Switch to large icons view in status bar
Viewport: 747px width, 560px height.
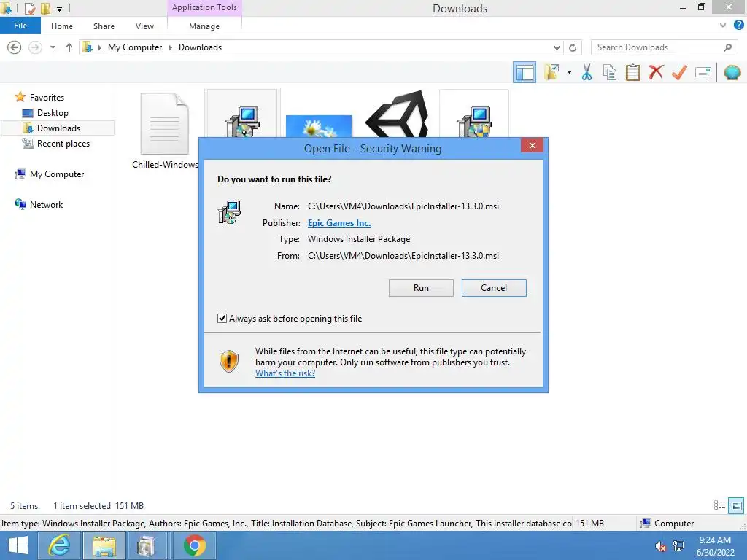[x=736, y=505]
